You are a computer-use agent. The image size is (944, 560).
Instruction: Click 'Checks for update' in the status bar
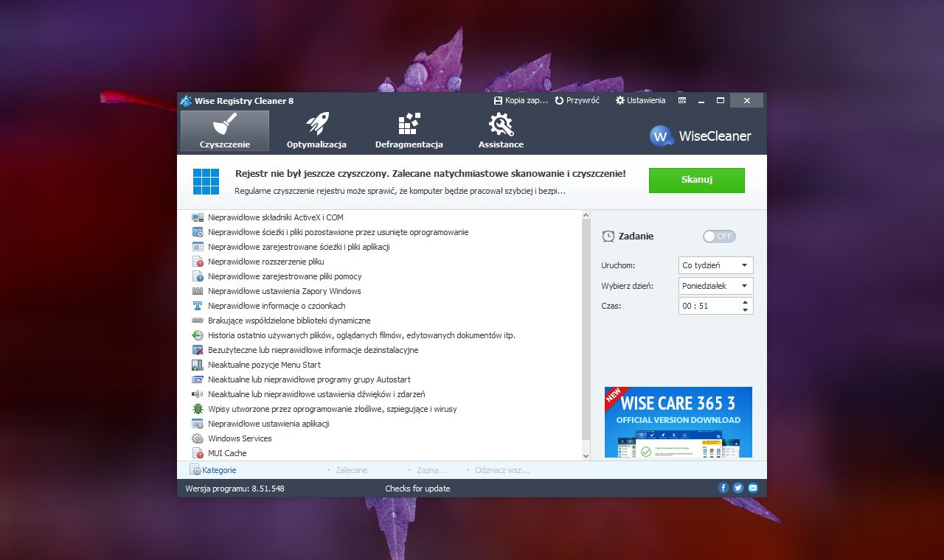(x=417, y=489)
